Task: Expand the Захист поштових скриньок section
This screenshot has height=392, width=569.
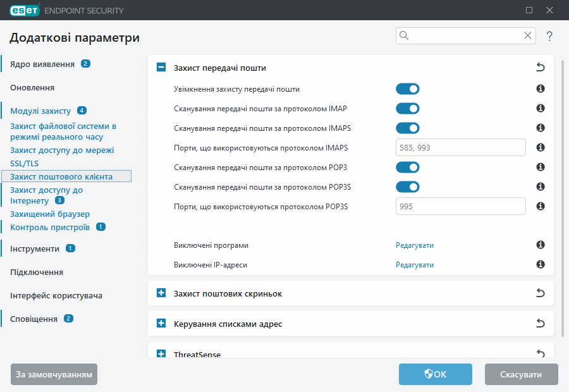Action: [x=161, y=293]
